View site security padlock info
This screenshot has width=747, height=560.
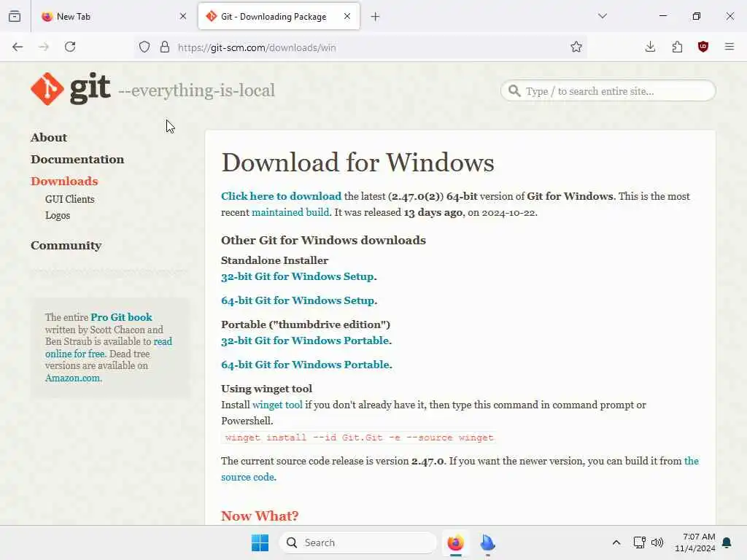pyautogui.click(x=165, y=47)
